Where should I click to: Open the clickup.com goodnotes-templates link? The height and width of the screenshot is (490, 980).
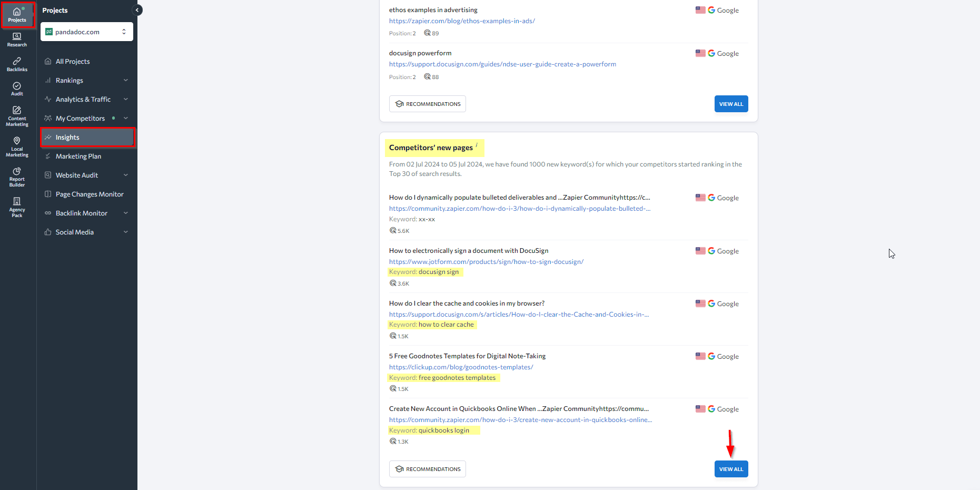pos(461,367)
